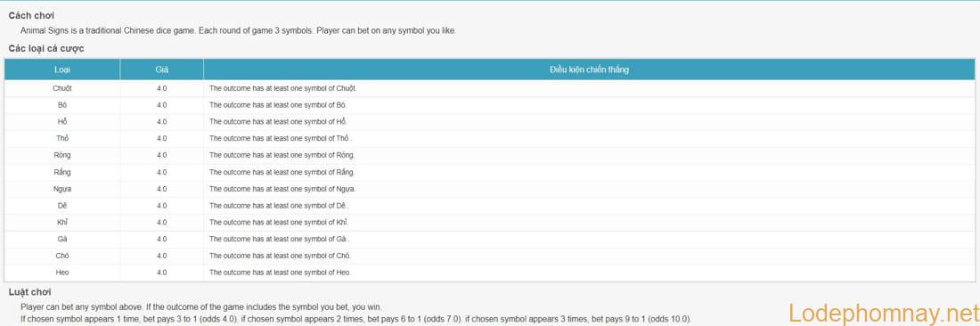The width and height of the screenshot is (980, 326).
Task: Click the Các loại cá cược heading
Action: (46, 48)
